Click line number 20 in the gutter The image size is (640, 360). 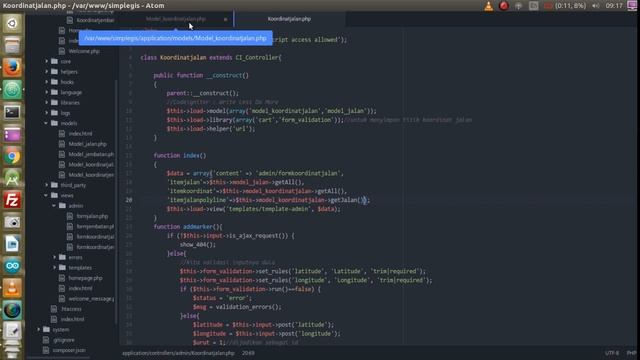pos(129,200)
